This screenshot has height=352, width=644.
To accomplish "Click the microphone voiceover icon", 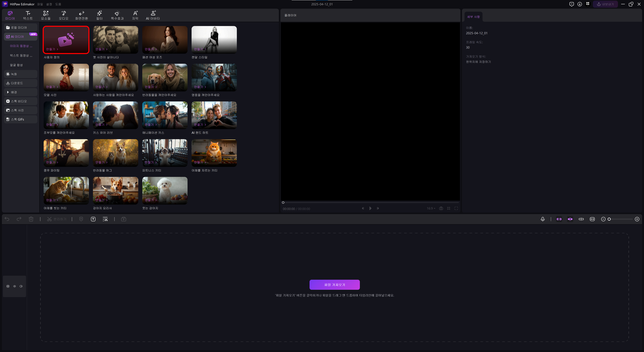I will pyautogui.click(x=543, y=219).
